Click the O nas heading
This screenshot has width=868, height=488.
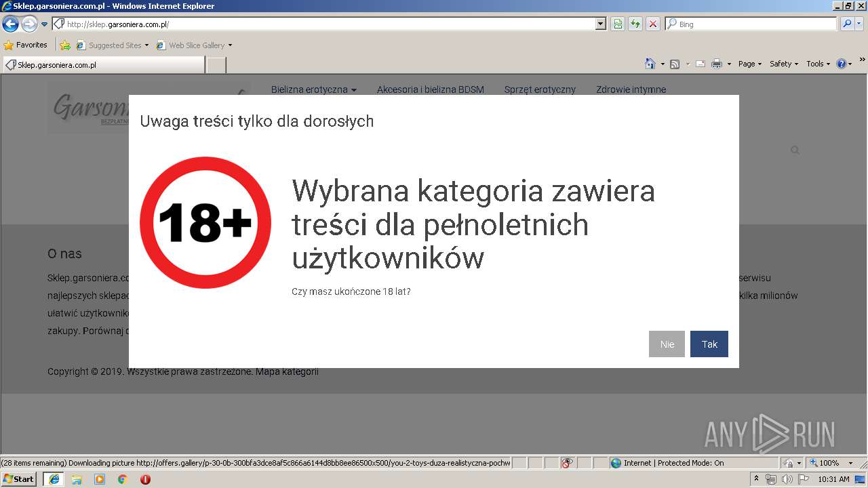tap(64, 253)
